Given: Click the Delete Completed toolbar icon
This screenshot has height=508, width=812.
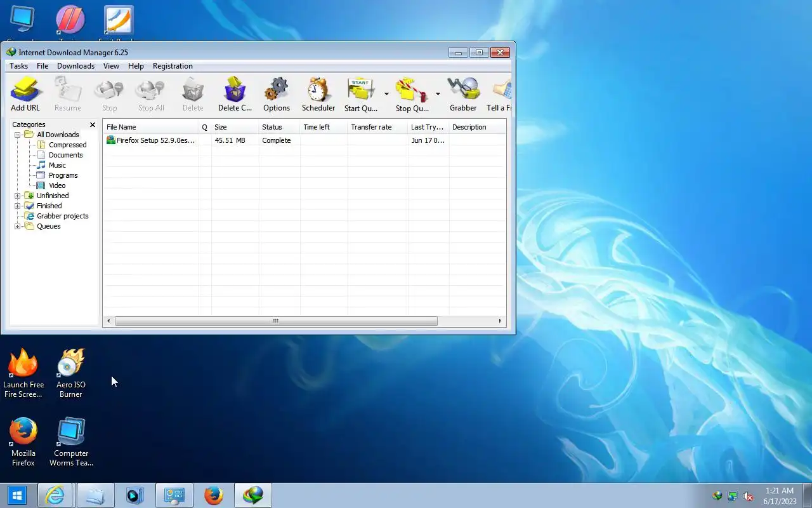Looking at the screenshot, I should point(235,94).
